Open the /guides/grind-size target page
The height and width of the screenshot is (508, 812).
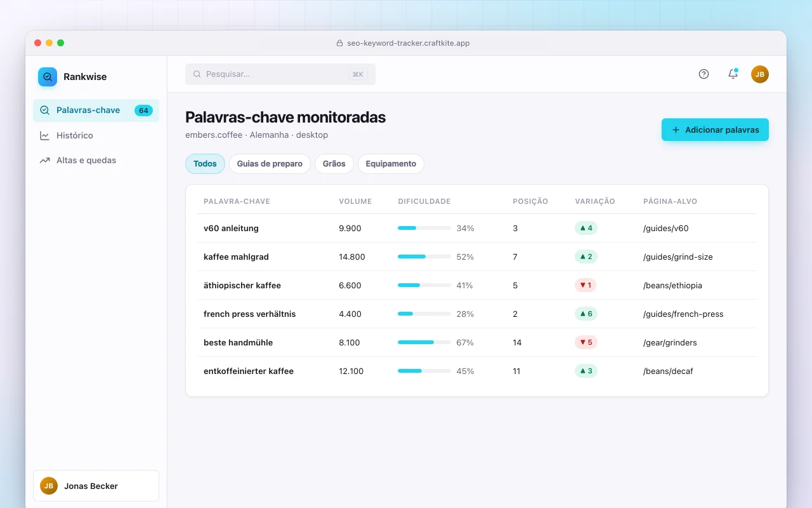678,257
